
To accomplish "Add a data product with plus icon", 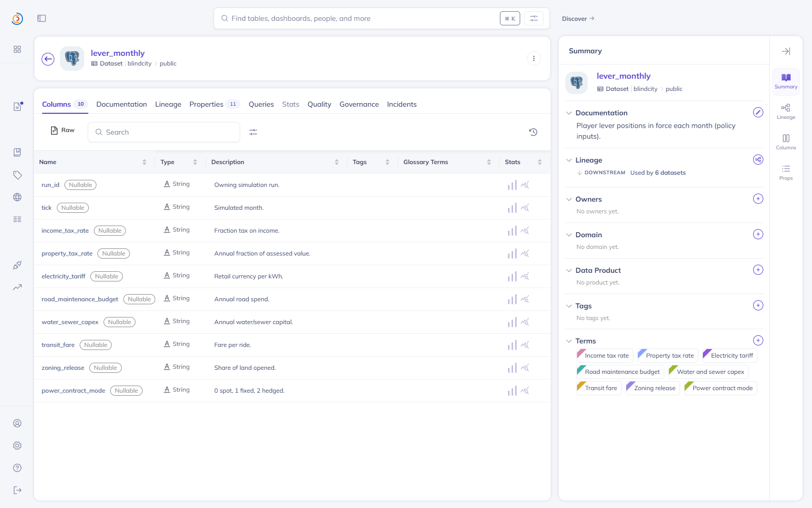I will 758,270.
